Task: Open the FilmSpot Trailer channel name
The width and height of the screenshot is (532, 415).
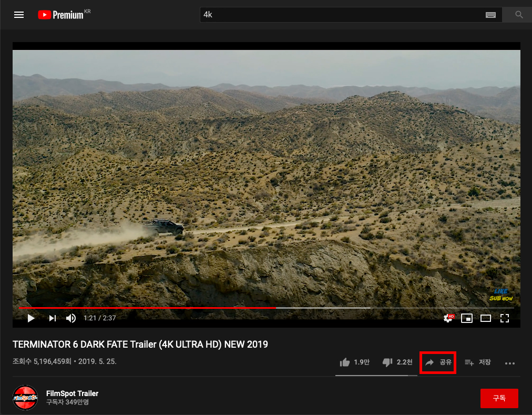Action: click(x=72, y=393)
